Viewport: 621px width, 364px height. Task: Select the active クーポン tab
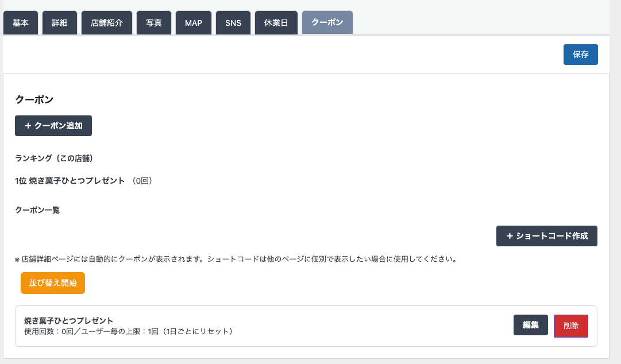coord(327,22)
